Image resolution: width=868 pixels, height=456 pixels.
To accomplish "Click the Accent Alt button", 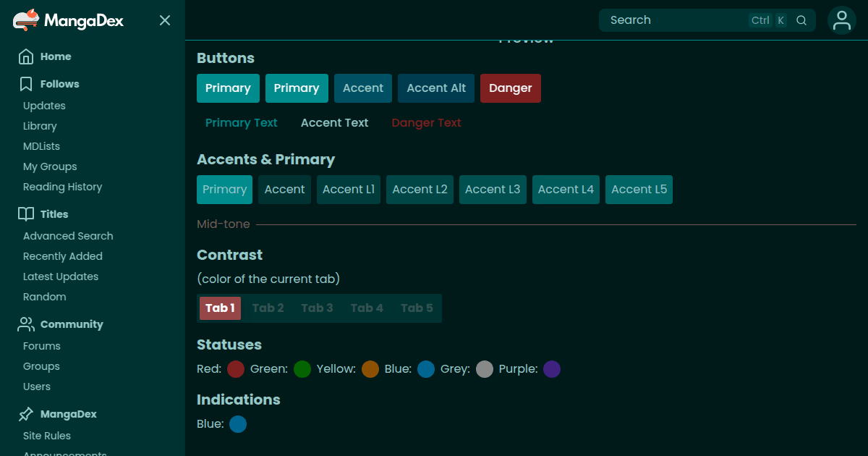I will 436,88.
